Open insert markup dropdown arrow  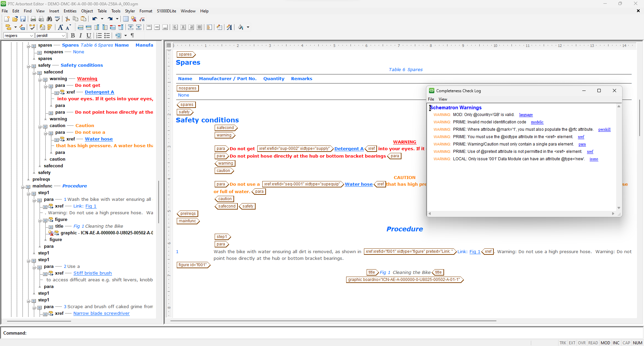pyautogui.click(x=15, y=27)
